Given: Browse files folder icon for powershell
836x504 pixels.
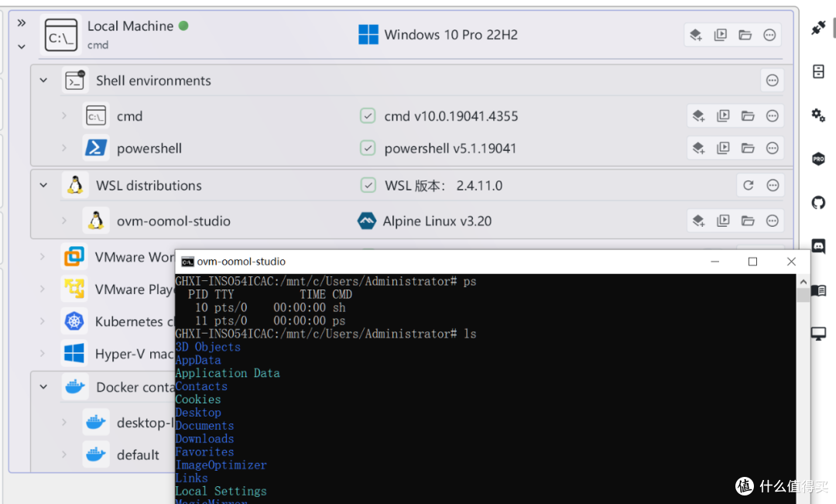Looking at the screenshot, I should (x=748, y=149).
